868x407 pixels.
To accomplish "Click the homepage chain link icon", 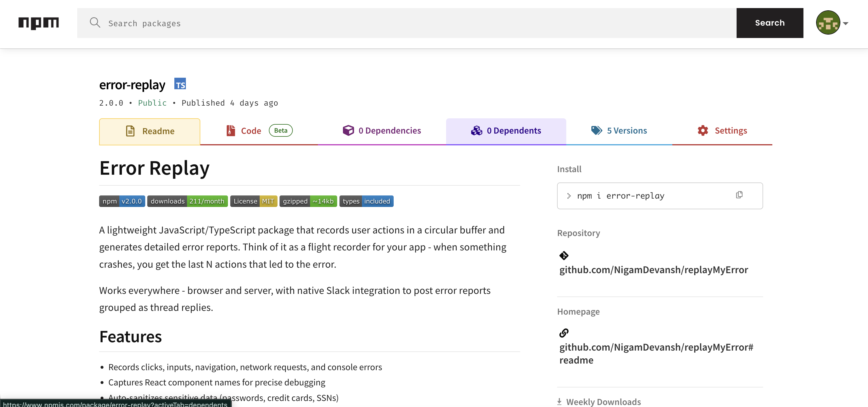I will [564, 333].
